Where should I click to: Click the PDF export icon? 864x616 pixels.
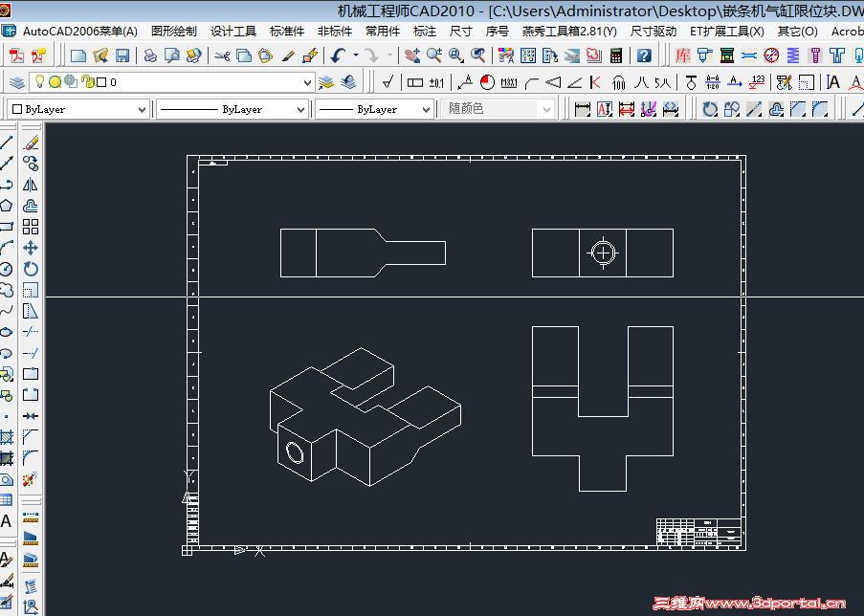17,55
